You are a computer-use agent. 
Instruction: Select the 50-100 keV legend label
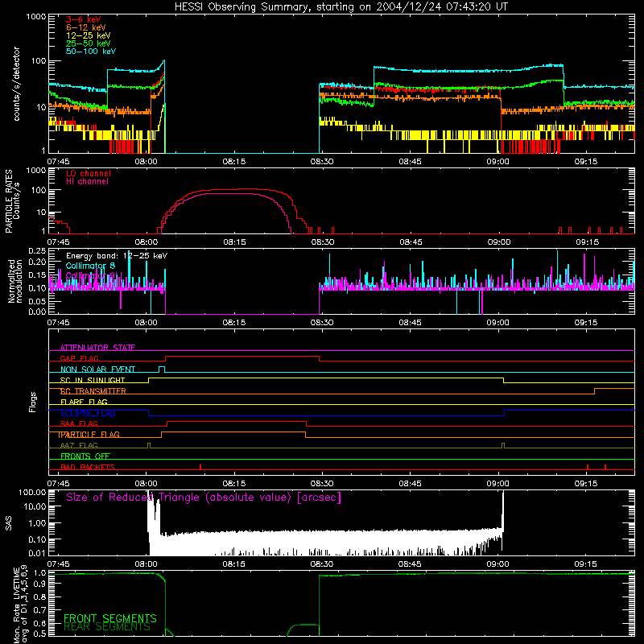91,52
